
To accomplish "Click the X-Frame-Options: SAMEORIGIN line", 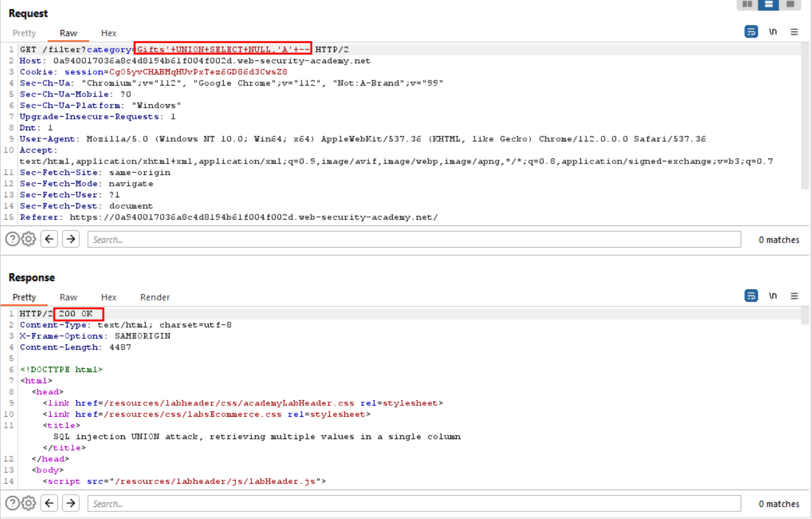I will click(95, 336).
